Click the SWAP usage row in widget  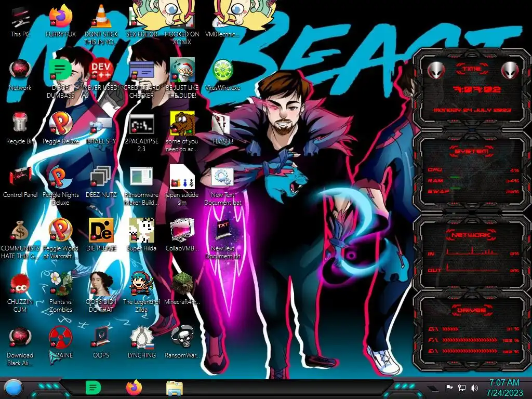pyautogui.click(x=474, y=191)
